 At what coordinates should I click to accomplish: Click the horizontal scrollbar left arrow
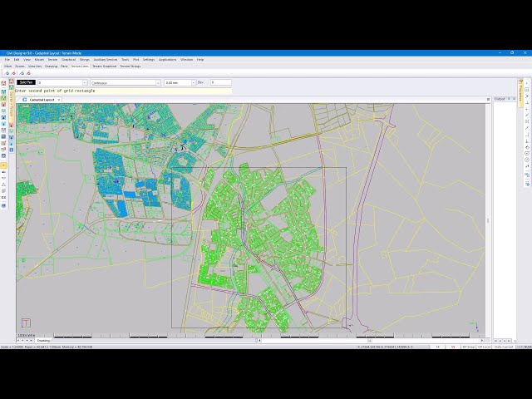260,340
